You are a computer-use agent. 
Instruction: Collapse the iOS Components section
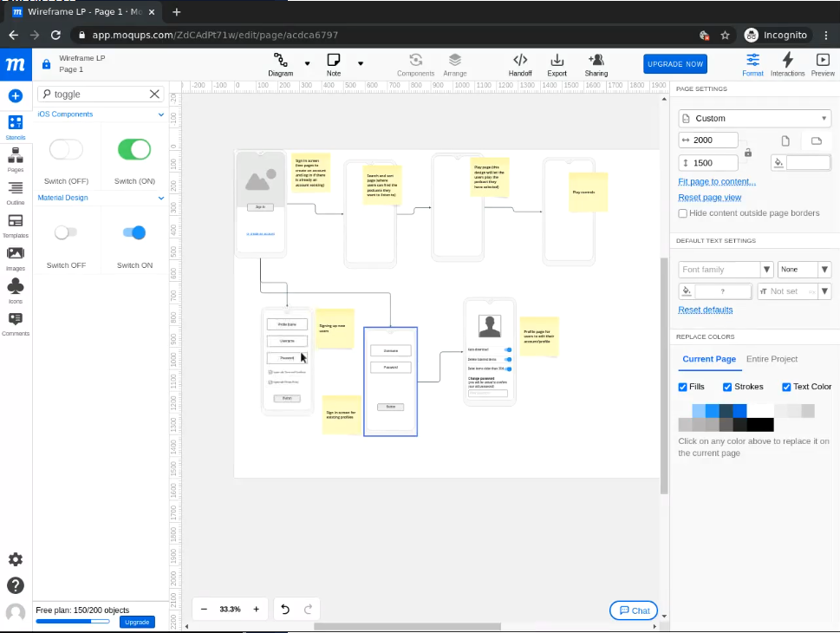pyautogui.click(x=160, y=114)
